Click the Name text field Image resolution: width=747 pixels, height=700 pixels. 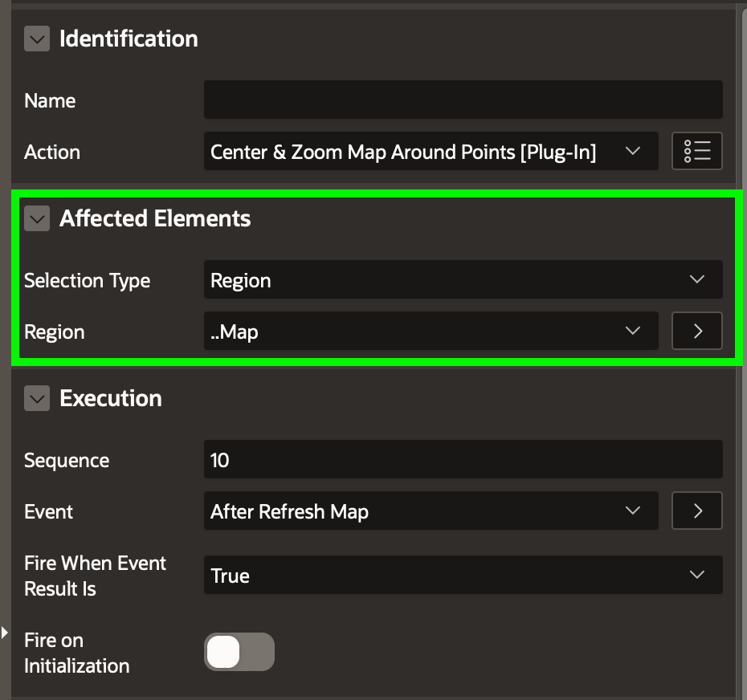tap(463, 100)
